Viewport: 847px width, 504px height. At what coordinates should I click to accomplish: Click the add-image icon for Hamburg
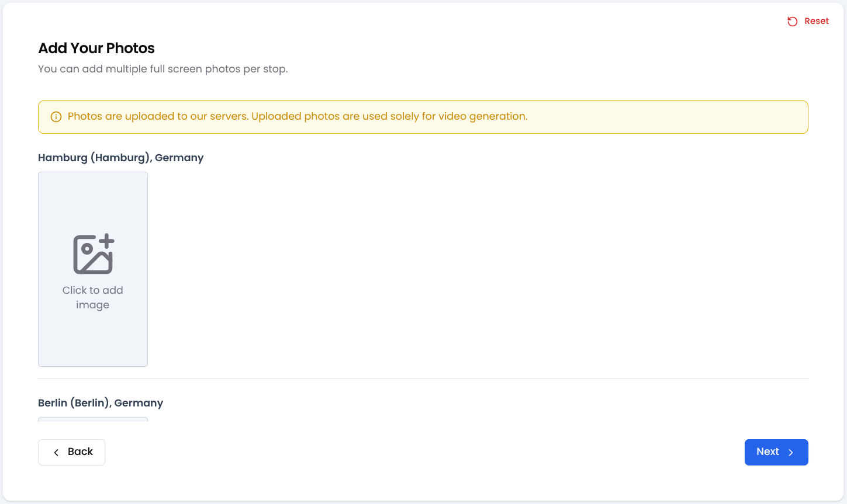tap(93, 254)
